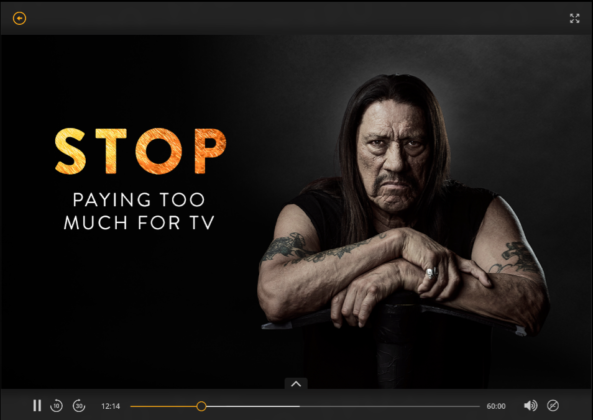Screen dimensions: 593x420
Task: Rewind 10 seconds
Action: click(56, 406)
